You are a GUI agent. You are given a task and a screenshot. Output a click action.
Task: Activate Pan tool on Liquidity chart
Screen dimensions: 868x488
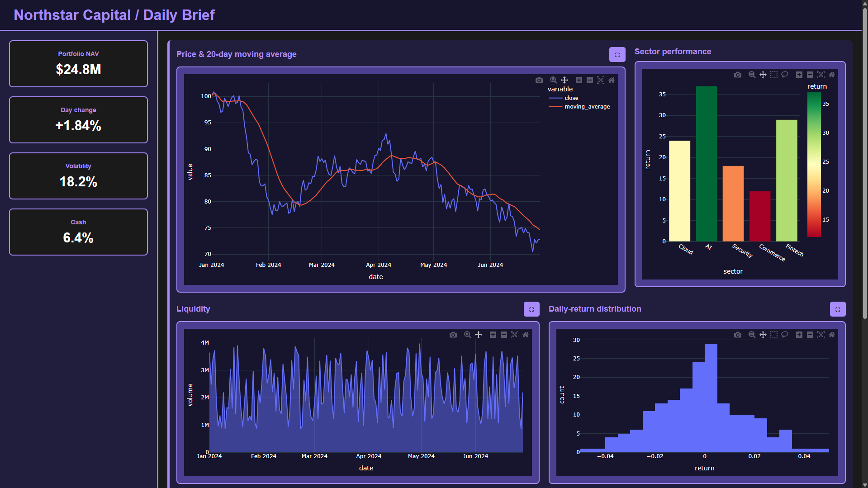(x=479, y=335)
